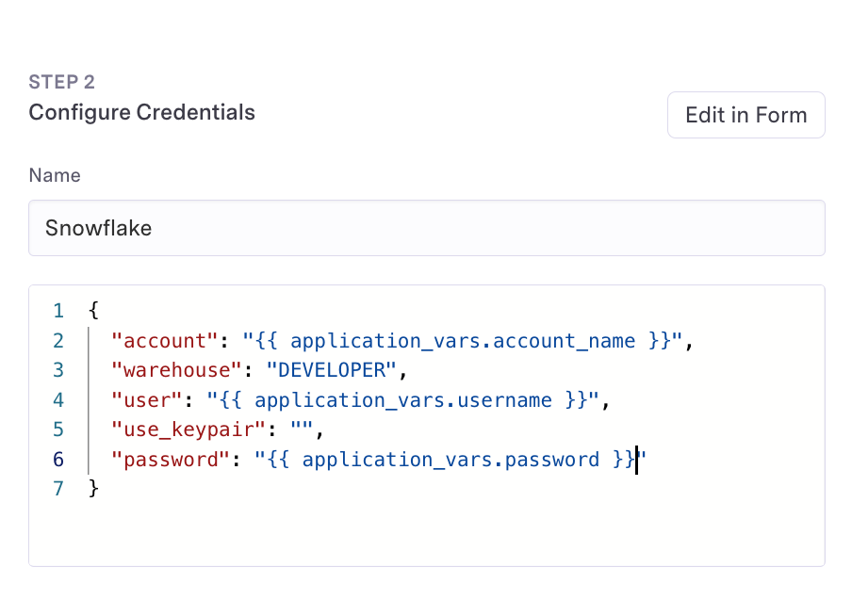Screen dimensions: 852x616
Task: Click line number 4 in the editor gutter
Action: click(58, 400)
